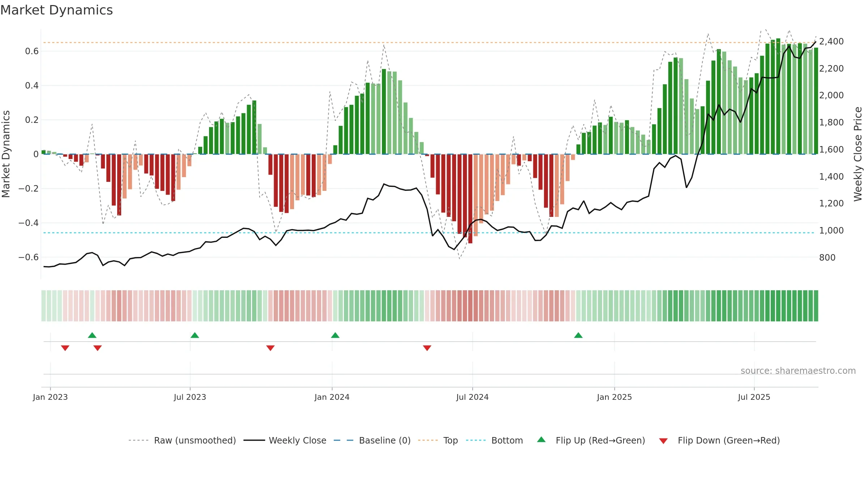Click the Jul 2024 axis label

click(x=472, y=397)
